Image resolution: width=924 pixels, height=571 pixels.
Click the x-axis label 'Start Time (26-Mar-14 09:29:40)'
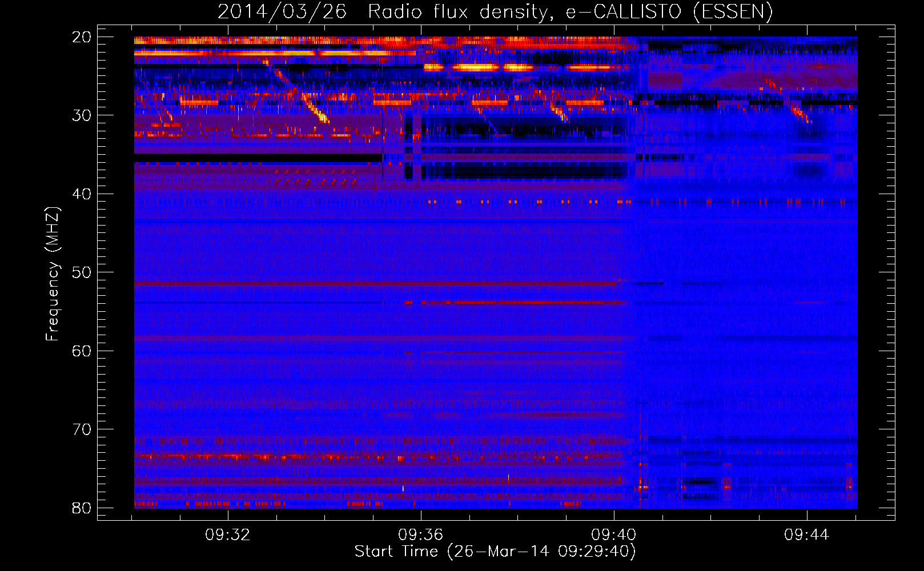pos(495,551)
